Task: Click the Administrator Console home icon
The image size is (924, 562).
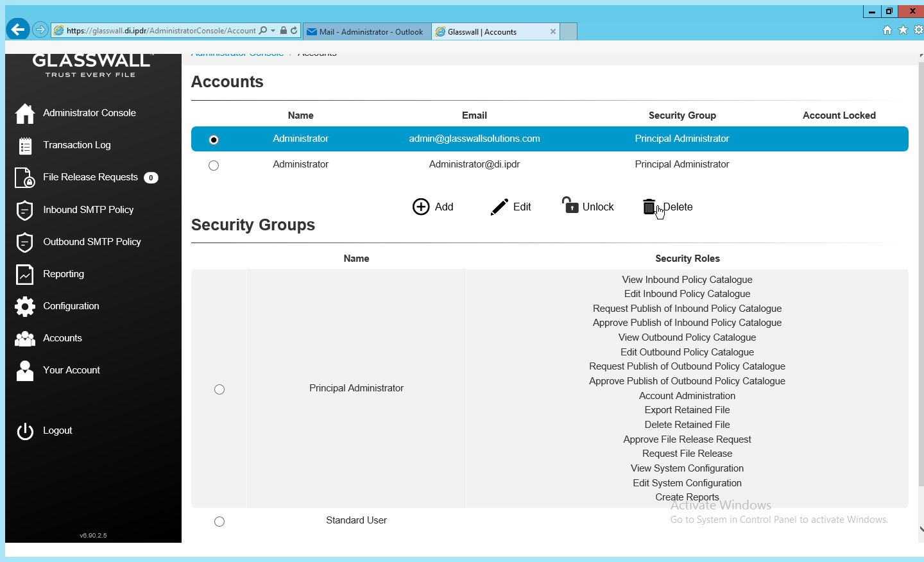Action: [x=25, y=114]
